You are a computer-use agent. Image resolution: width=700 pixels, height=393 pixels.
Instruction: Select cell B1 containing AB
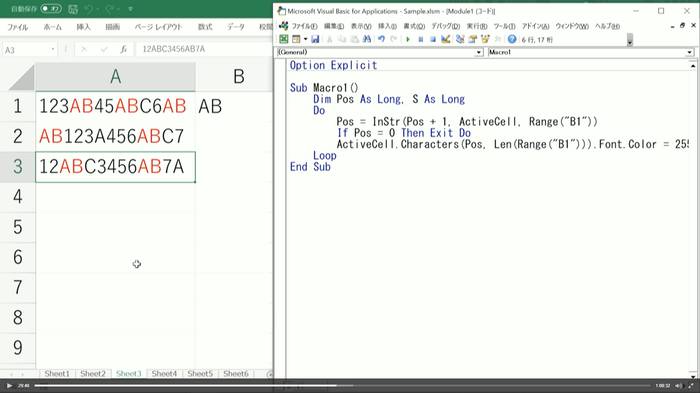(x=234, y=106)
